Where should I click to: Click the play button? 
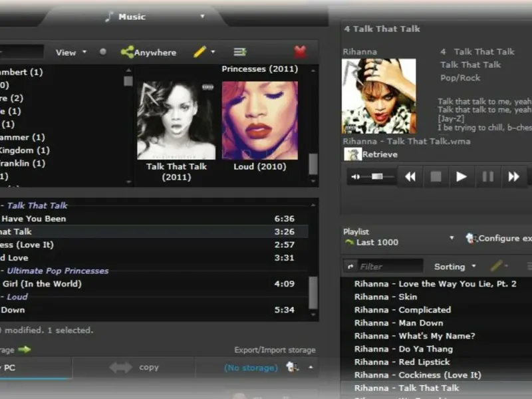[461, 176]
